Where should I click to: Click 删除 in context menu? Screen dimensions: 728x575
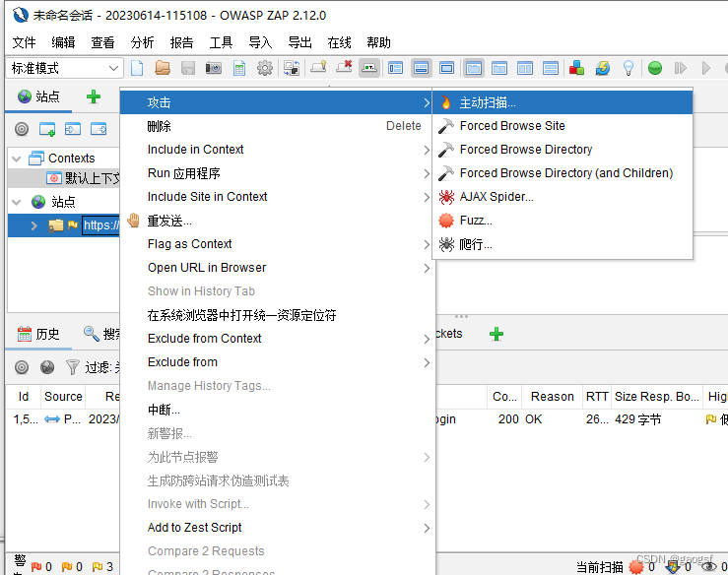coord(277,126)
